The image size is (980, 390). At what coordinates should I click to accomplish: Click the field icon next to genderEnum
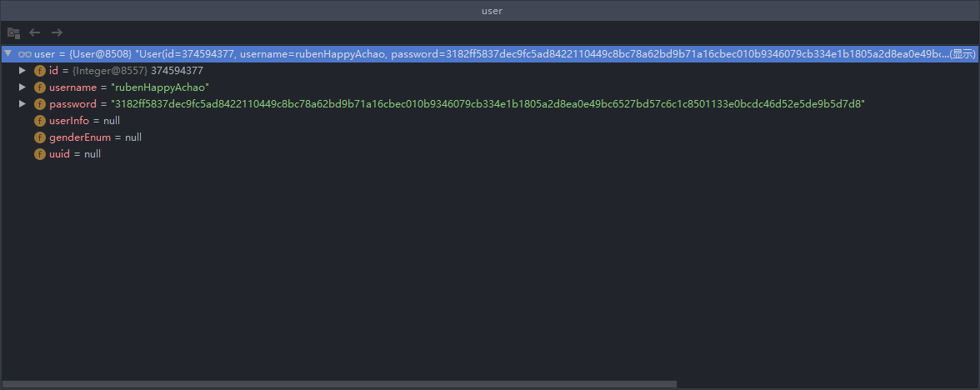40,137
